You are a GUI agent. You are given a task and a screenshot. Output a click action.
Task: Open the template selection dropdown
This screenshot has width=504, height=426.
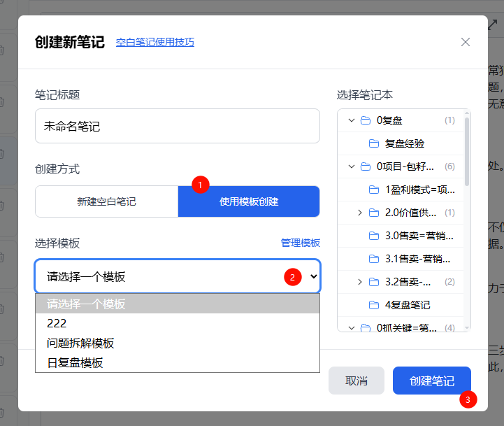point(178,276)
